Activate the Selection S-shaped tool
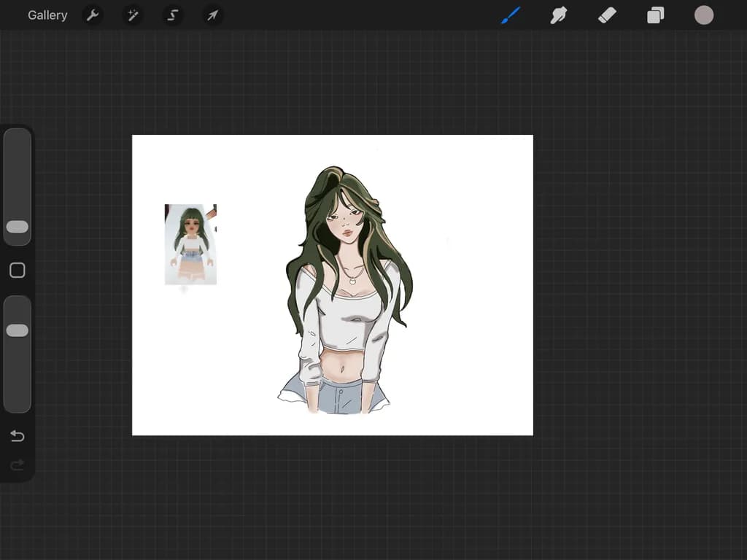 coord(172,15)
